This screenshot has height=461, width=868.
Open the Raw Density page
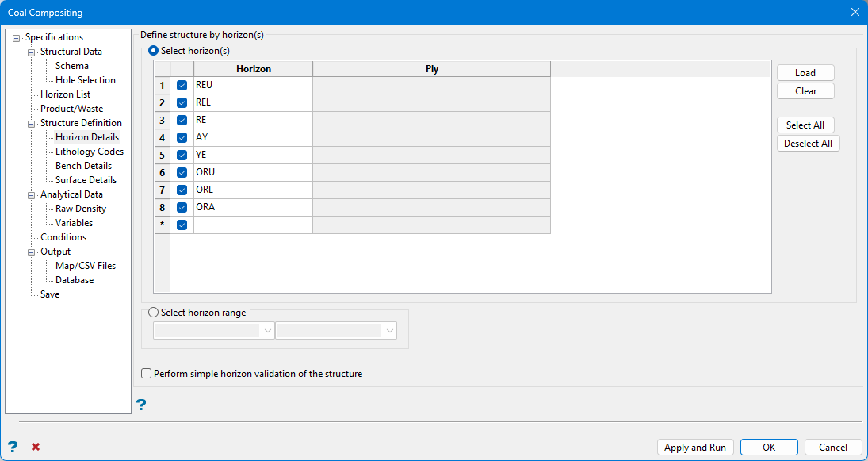point(81,209)
